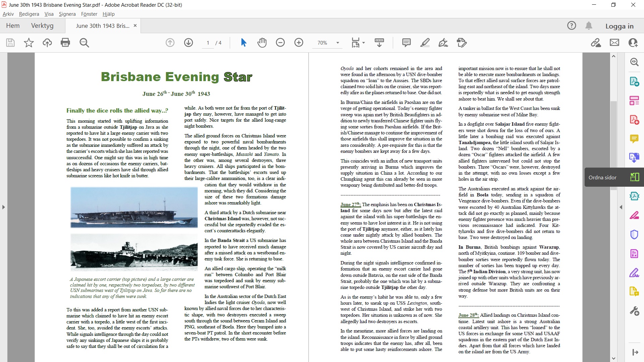Open the find text search tool
This screenshot has height=362, width=644.
click(x=84, y=43)
